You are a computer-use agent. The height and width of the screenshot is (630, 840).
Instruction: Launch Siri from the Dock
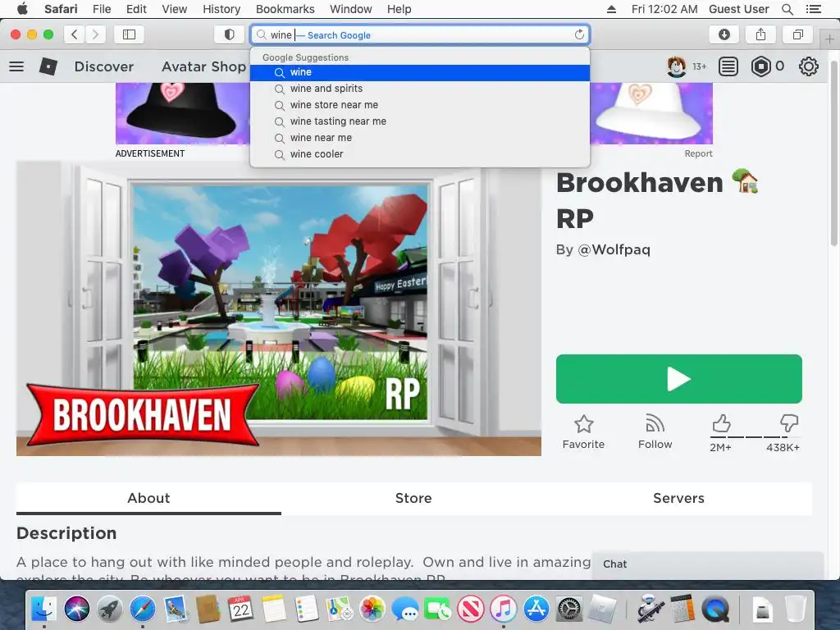pyautogui.click(x=76, y=609)
